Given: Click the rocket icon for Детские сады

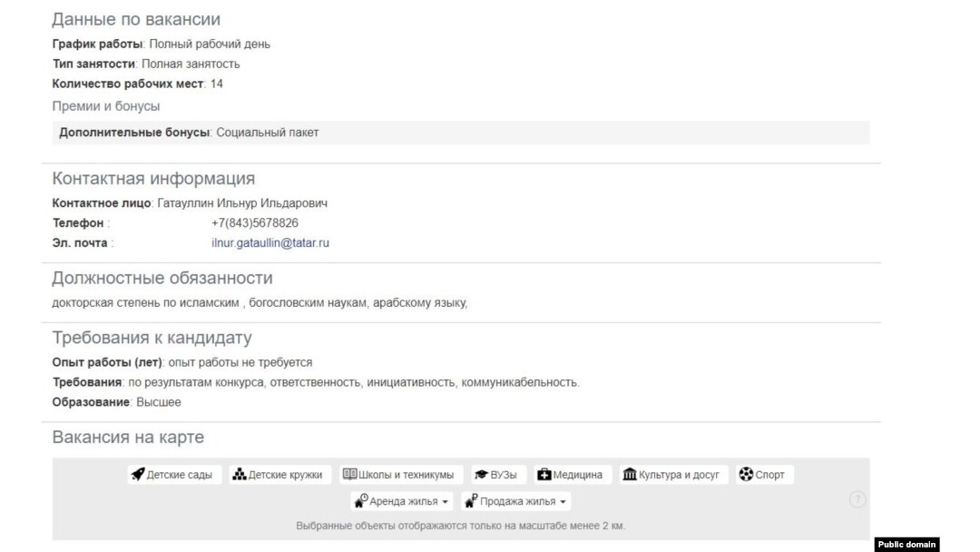Looking at the screenshot, I should [138, 475].
